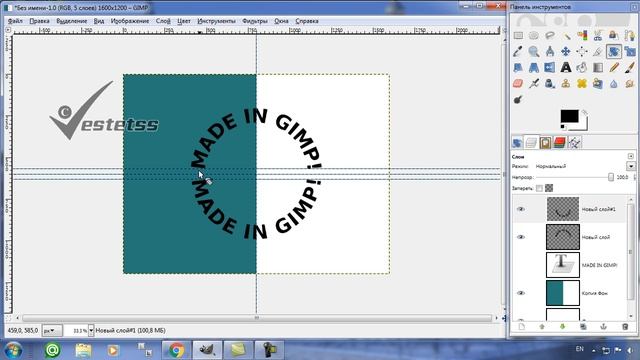
Task: Select the Scale tool
Action: (x=629, y=51)
